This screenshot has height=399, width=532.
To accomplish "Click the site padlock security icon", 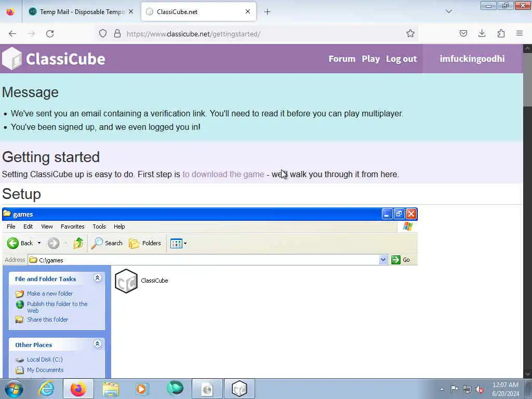I will (117, 33).
